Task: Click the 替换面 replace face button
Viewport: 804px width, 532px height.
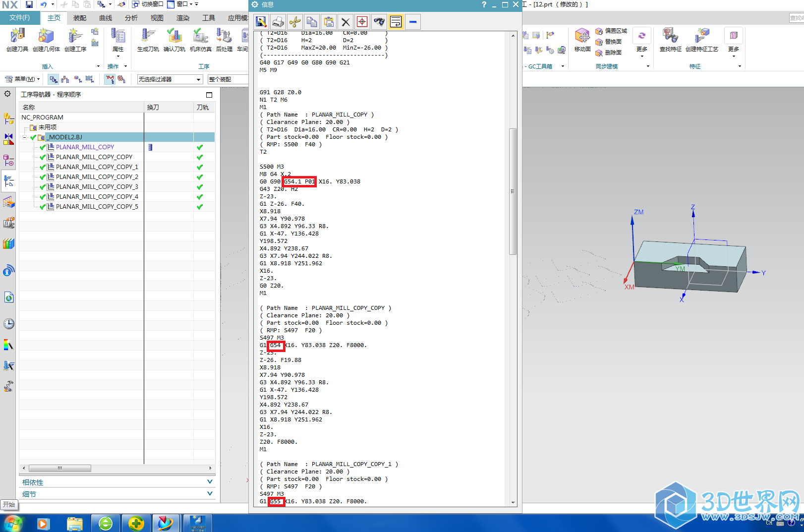Action: [608, 42]
